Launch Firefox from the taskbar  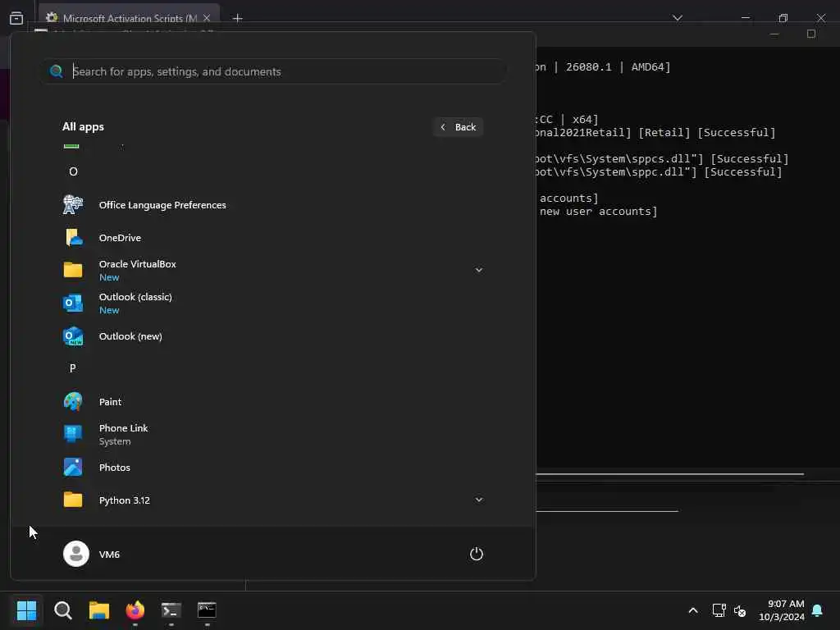[x=135, y=610]
